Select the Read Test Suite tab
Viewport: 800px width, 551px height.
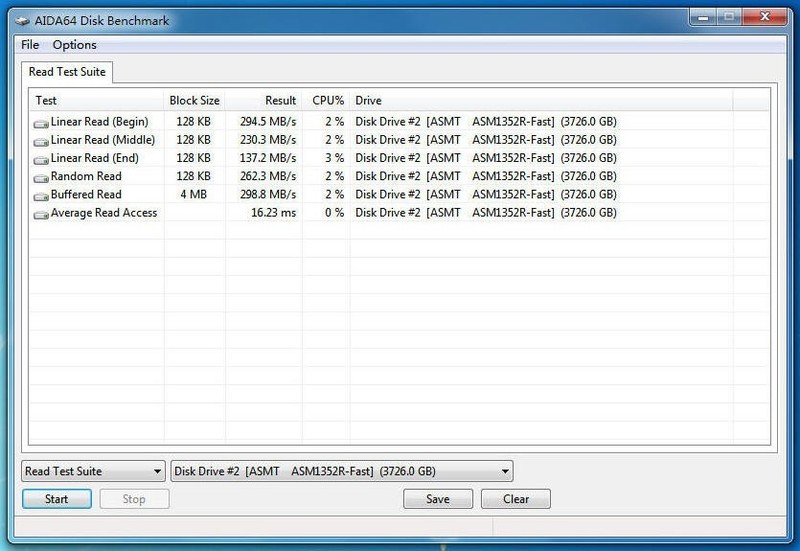67,72
